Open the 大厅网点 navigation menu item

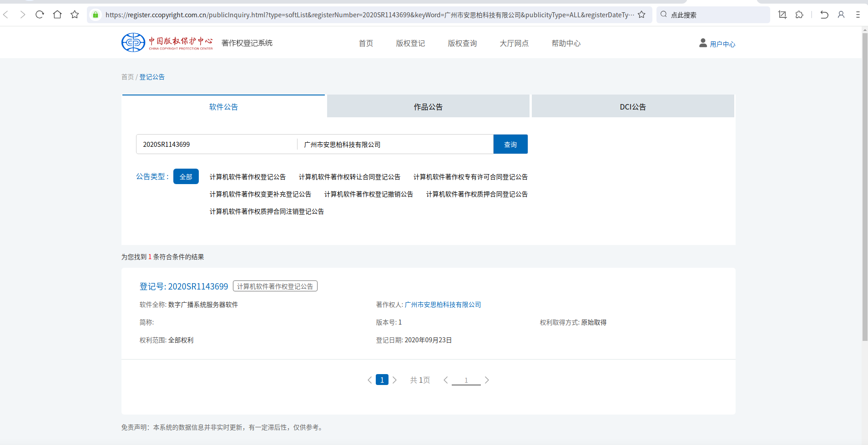tap(514, 43)
